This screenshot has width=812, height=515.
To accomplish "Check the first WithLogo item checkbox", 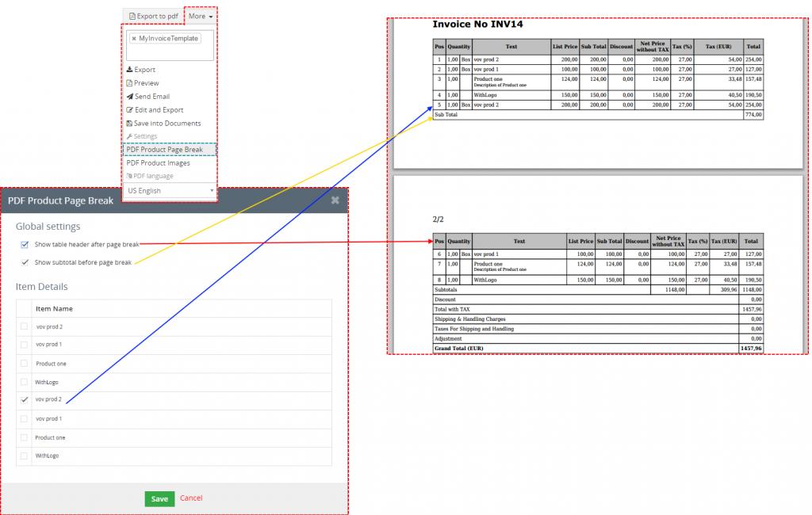I will 25,382.
